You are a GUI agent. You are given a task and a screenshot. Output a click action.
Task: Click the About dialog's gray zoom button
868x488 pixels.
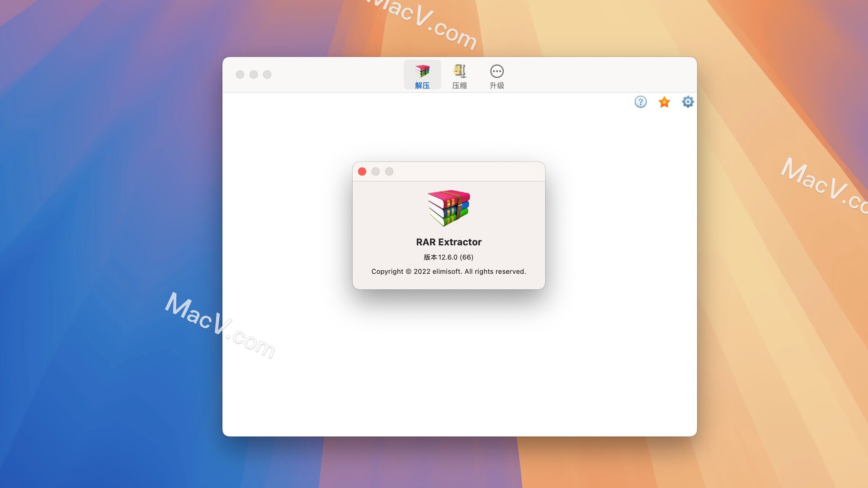(x=389, y=172)
